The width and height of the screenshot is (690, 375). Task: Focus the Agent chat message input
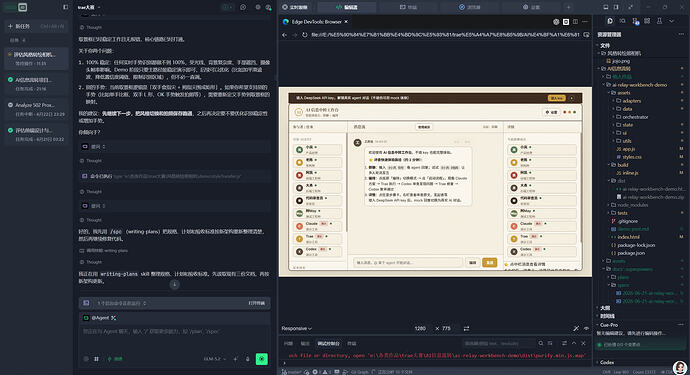coord(174,337)
